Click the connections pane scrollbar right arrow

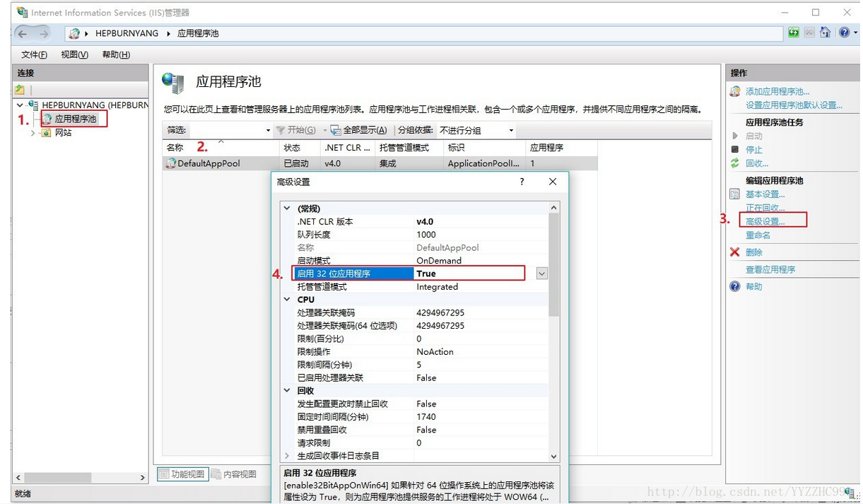[x=142, y=478]
